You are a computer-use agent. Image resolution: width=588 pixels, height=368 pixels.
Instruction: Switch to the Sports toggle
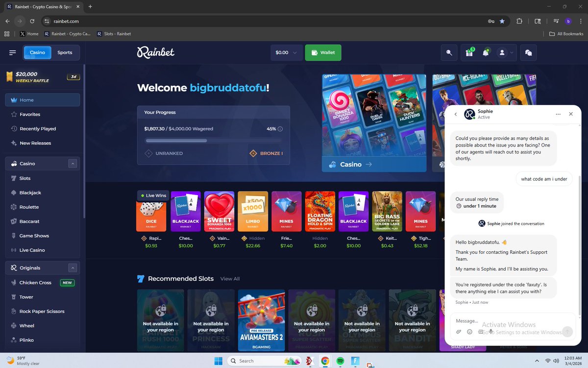65,52
